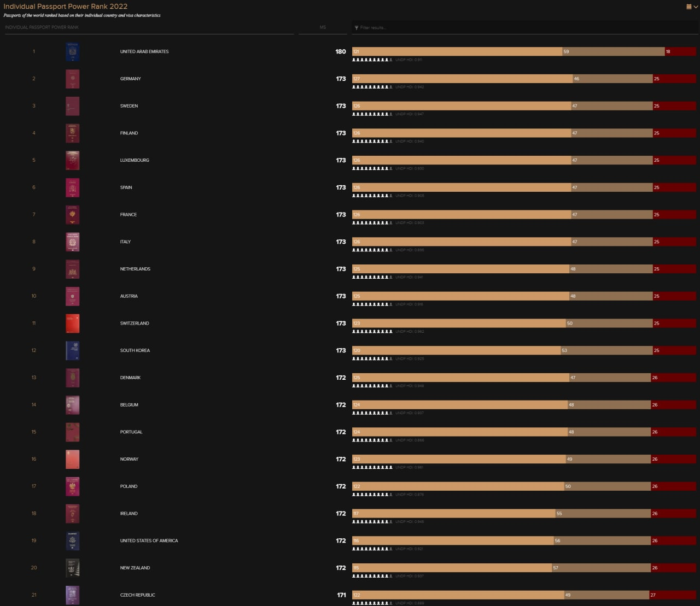Viewport: 700px width, 606px height.
Task: Click the United States passport cover
Action: point(72,541)
